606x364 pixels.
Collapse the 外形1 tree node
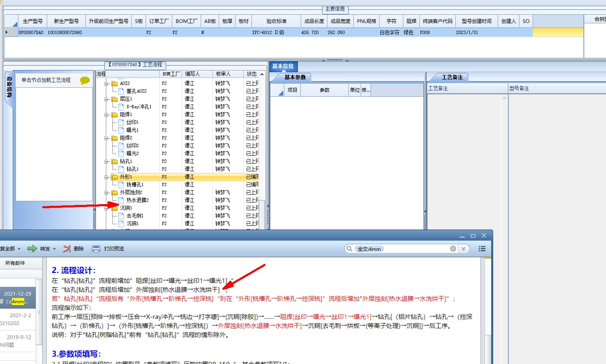click(106, 177)
